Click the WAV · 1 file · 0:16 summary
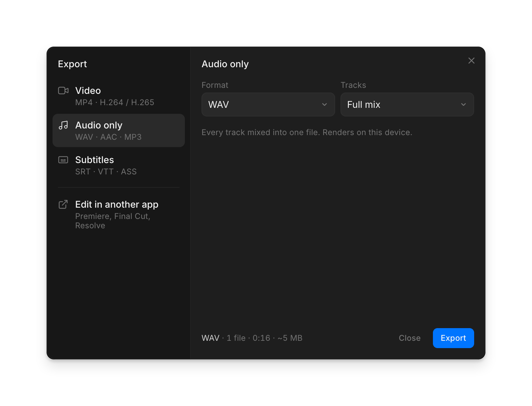This screenshot has width=532, height=406. [252, 338]
